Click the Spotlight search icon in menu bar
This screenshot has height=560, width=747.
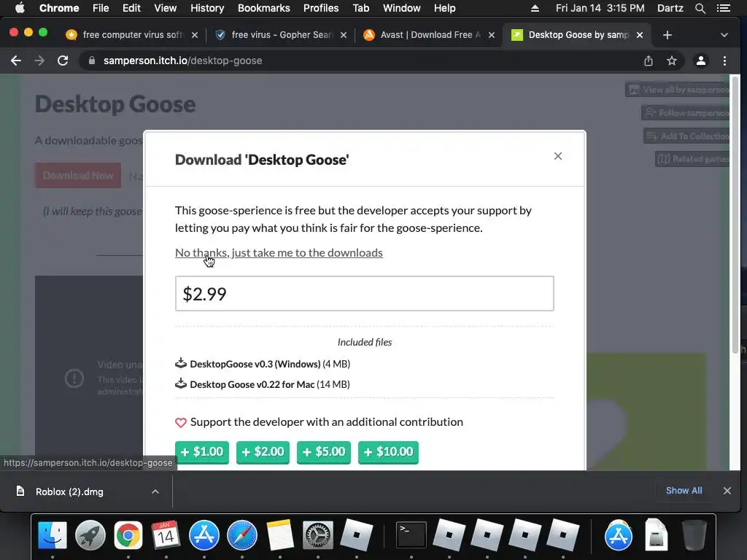pos(700,8)
